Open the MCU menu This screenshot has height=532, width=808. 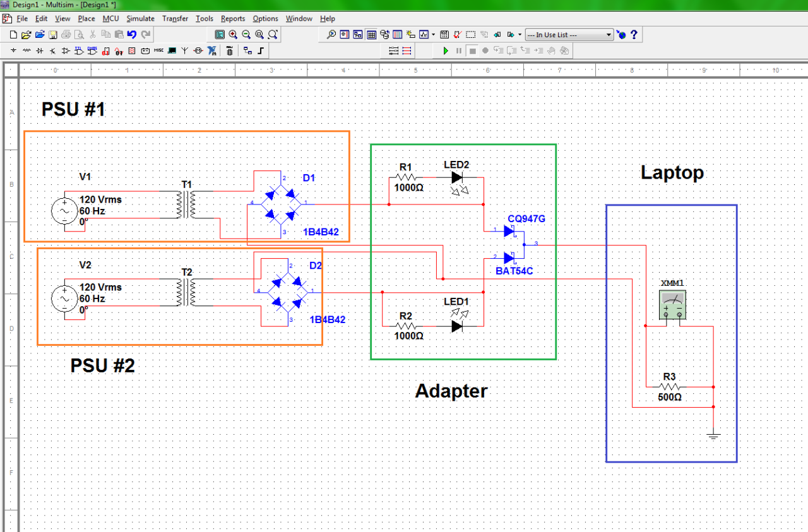coord(110,18)
